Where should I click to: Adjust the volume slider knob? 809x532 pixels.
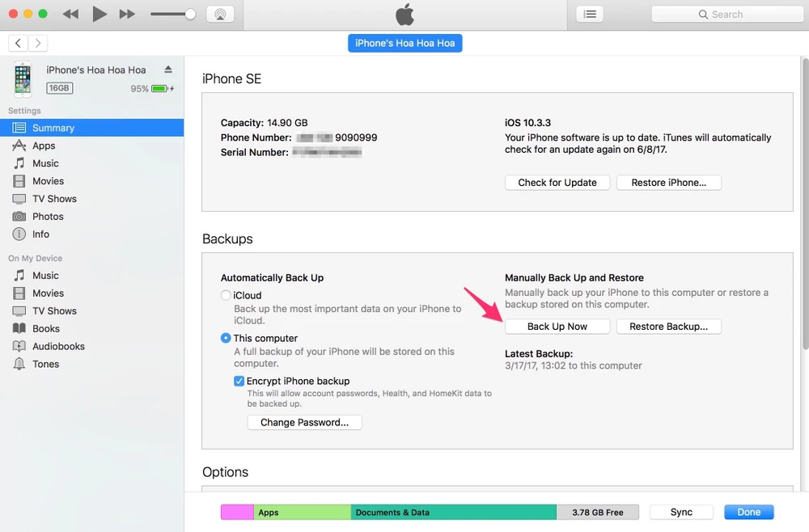pos(190,15)
